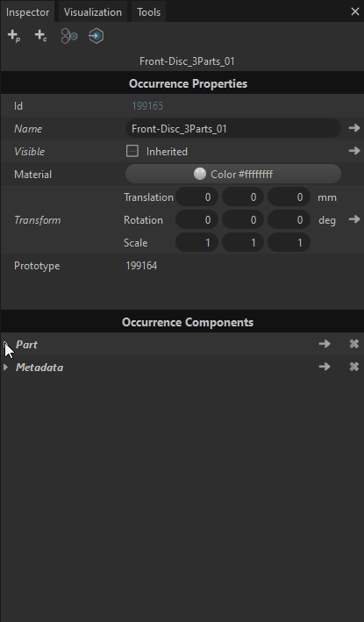Click the arrow next to Visible row
Image resolution: width=364 pixels, height=622 pixels.
[x=354, y=151]
